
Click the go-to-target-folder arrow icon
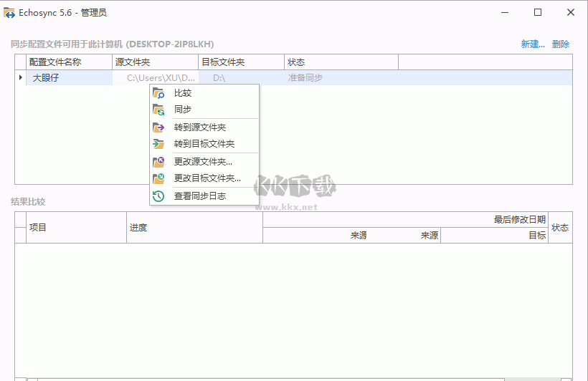158,144
